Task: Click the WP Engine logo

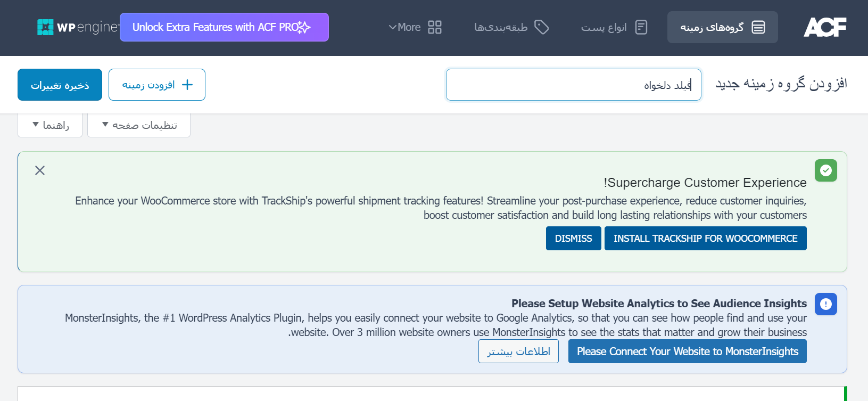Action: click(x=78, y=27)
